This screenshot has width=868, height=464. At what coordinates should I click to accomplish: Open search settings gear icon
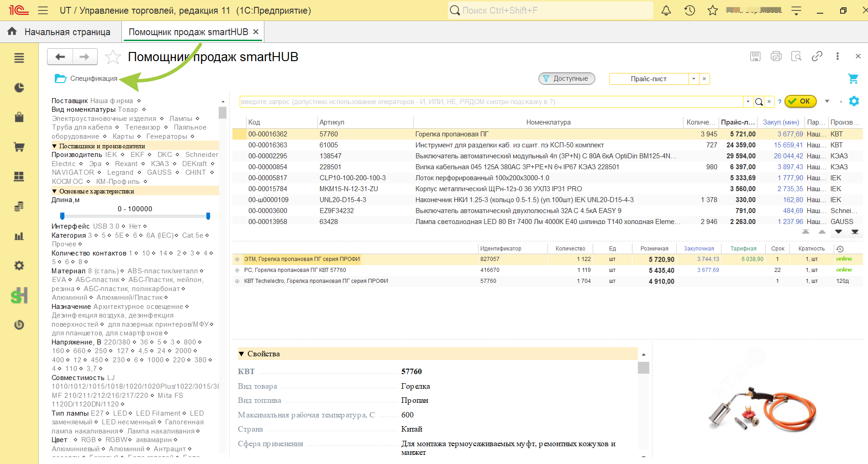854,101
